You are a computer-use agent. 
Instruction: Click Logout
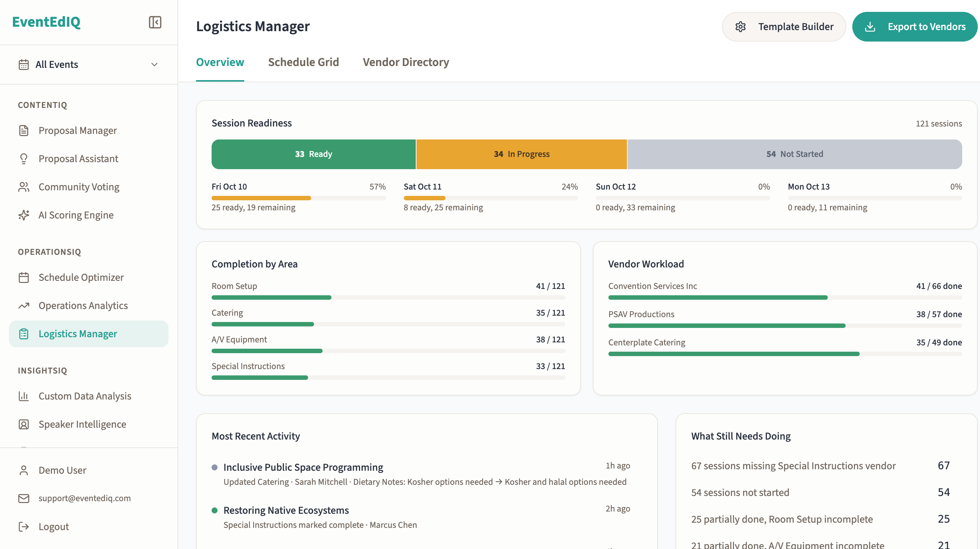[88, 526]
